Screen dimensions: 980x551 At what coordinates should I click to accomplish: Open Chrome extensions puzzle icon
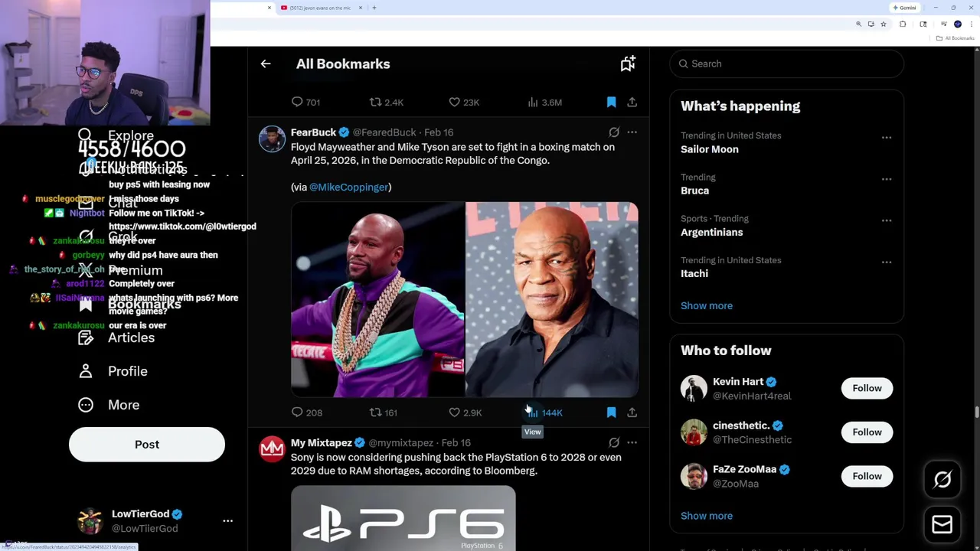click(x=902, y=24)
